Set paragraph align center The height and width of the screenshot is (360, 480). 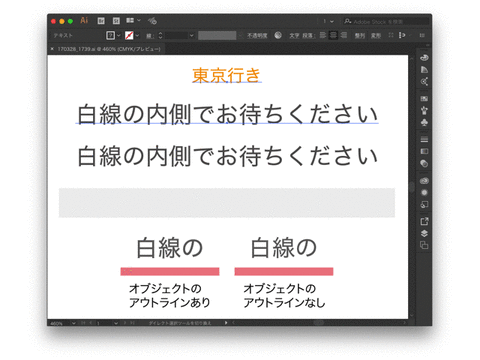coord(333,35)
